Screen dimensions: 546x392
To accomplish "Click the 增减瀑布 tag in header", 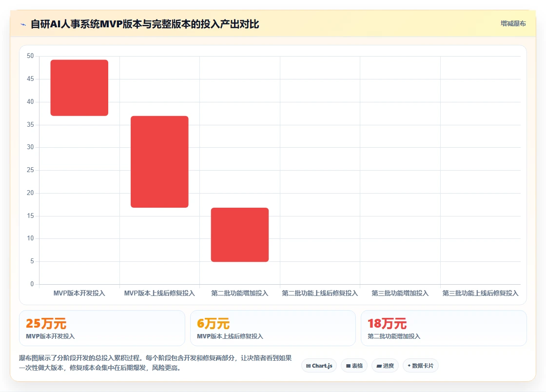I will [x=513, y=24].
